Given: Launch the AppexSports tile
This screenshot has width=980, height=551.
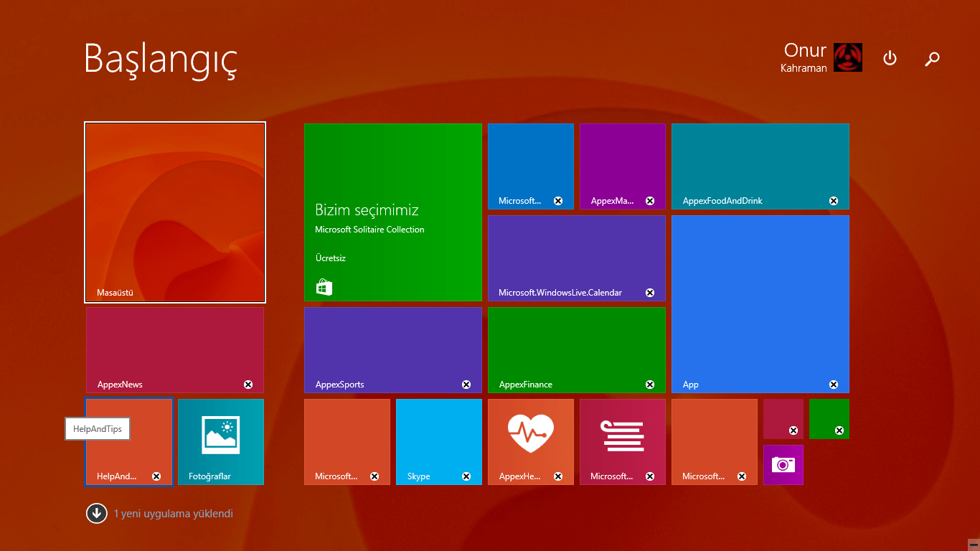Looking at the screenshot, I should pos(393,350).
